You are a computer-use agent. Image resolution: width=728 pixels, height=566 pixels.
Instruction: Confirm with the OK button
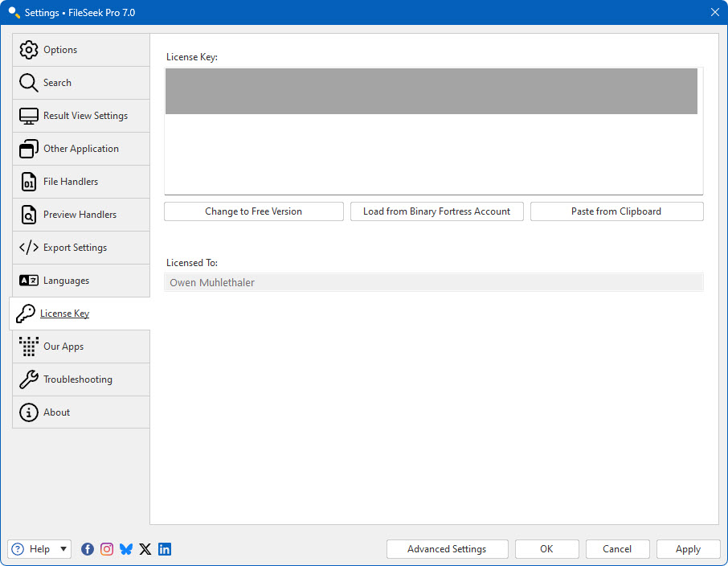point(547,549)
